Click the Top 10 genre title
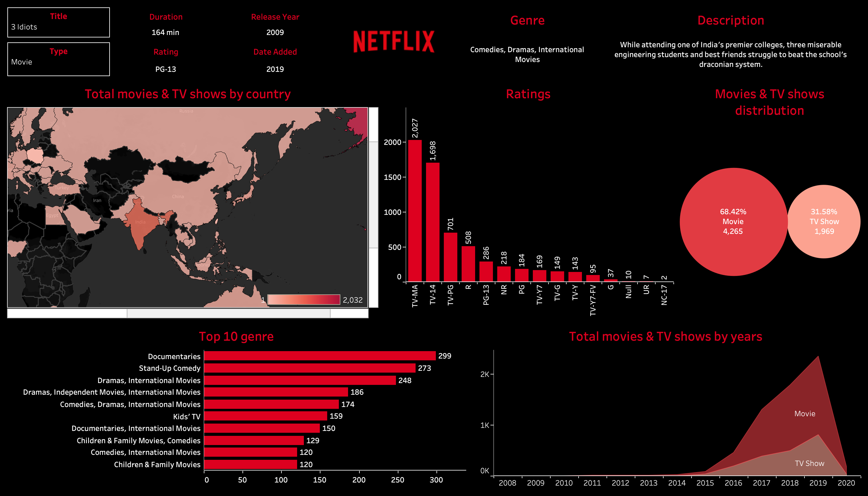This screenshot has width=868, height=496. click(x=236, y=337)
